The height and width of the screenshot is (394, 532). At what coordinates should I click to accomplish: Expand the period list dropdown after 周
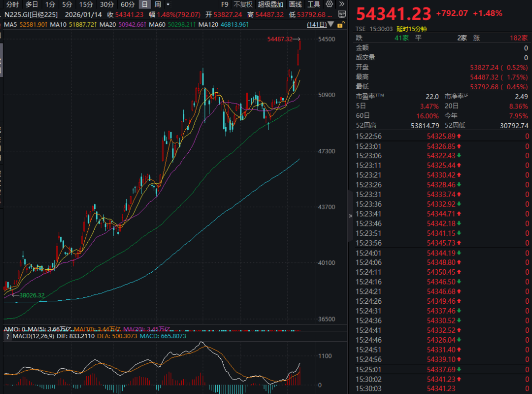pyautogui.click(x=168, y=4)
